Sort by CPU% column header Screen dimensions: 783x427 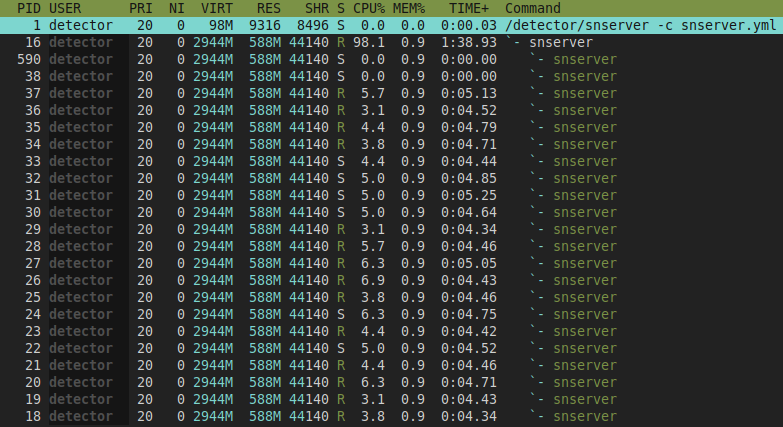[x=369, y=8]
